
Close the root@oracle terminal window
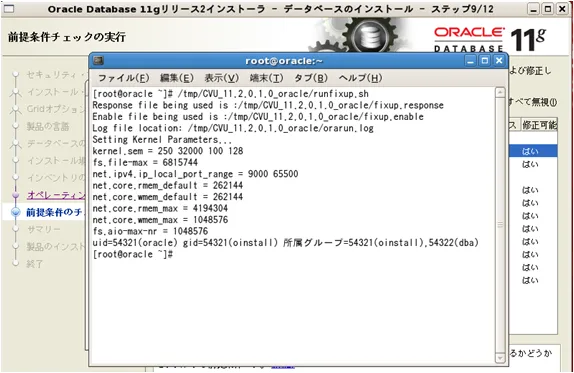pyautogui.click(x=499, y=61)
